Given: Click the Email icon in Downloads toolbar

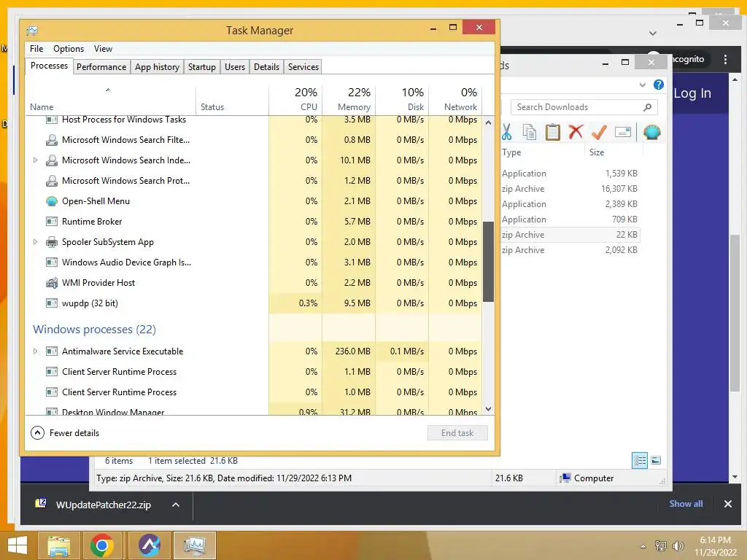Looking at the screenshot, I should (623, 132).
